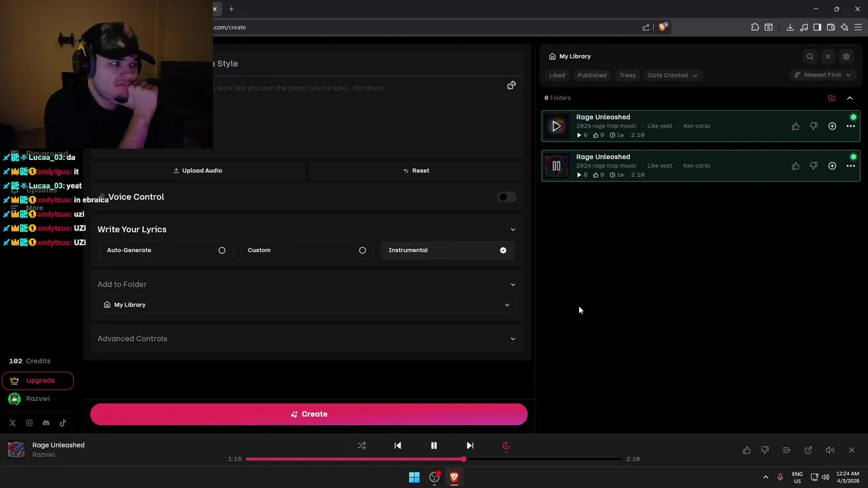Add first Rage Unleashed track via plus

pyautogui.click(x=832, y=126)
